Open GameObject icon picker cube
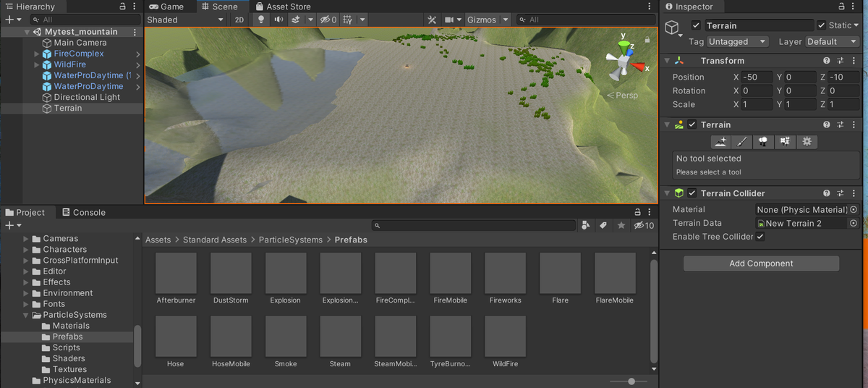 pyautogui.click(x=672, y=28)
